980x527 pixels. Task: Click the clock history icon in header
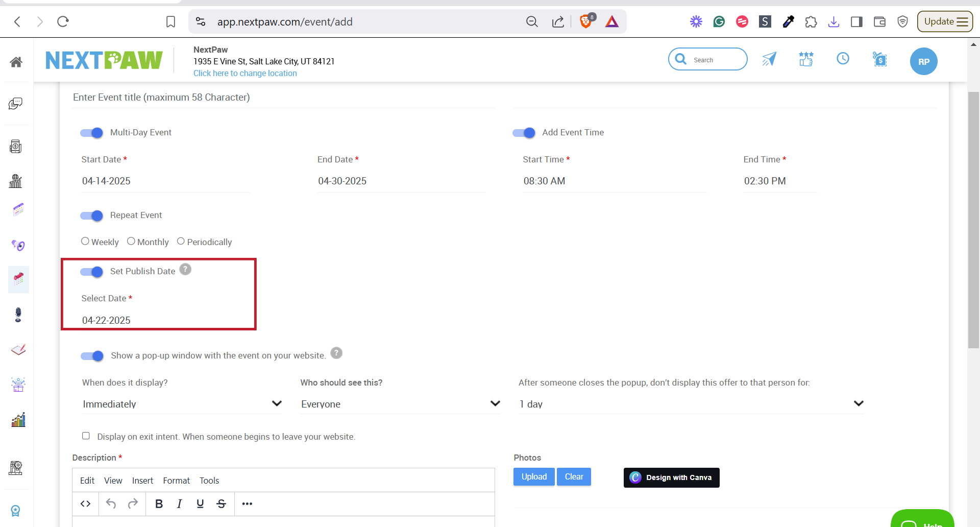843,59
